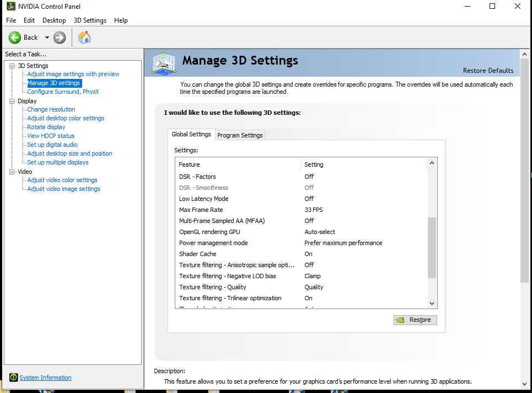This screenshot has width=532, height=393.
Task: Open the File menu
Action: [x=11, y=20]
